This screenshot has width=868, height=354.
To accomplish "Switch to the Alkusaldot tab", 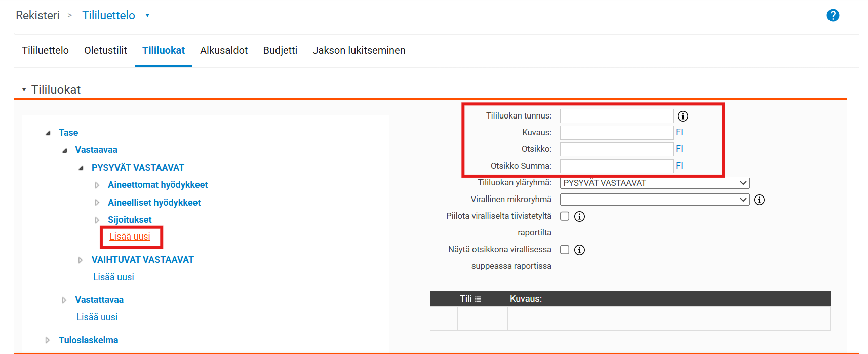I will click(223, 50).
